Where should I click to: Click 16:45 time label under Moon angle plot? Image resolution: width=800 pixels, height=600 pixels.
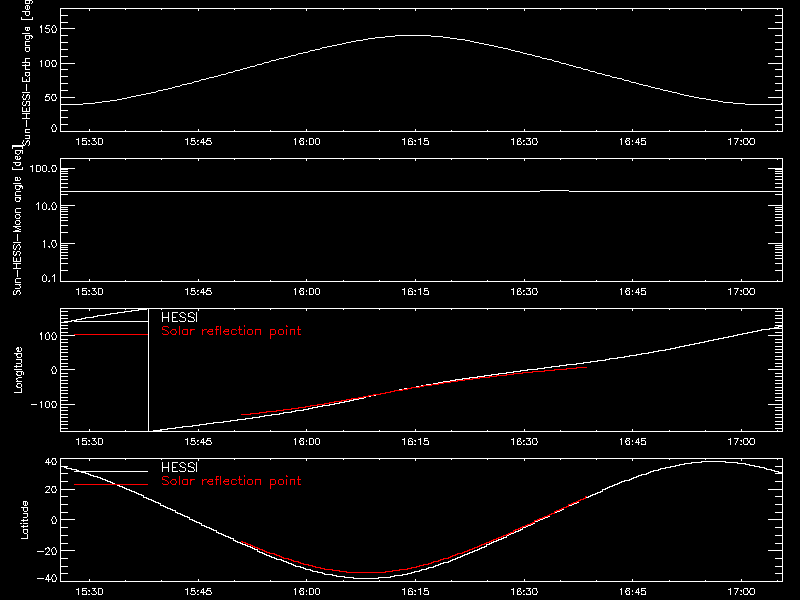click(633, 291)
